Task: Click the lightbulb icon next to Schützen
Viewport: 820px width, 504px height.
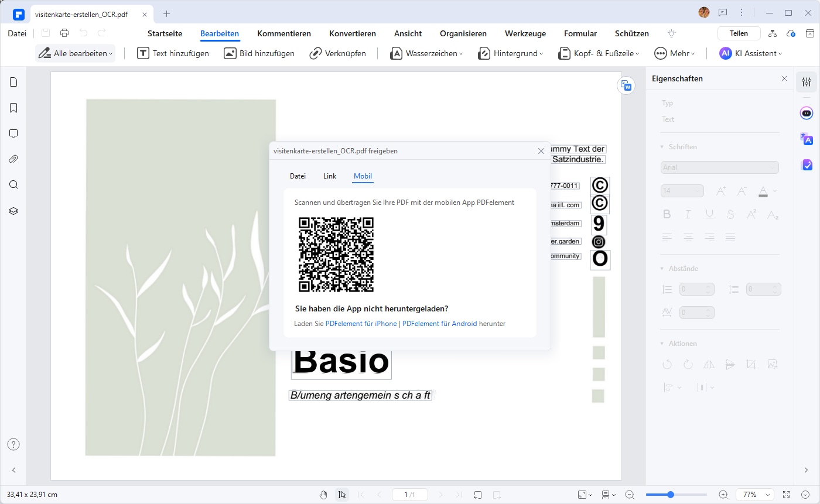Action: pyautogui.click(x=671, y=33)
